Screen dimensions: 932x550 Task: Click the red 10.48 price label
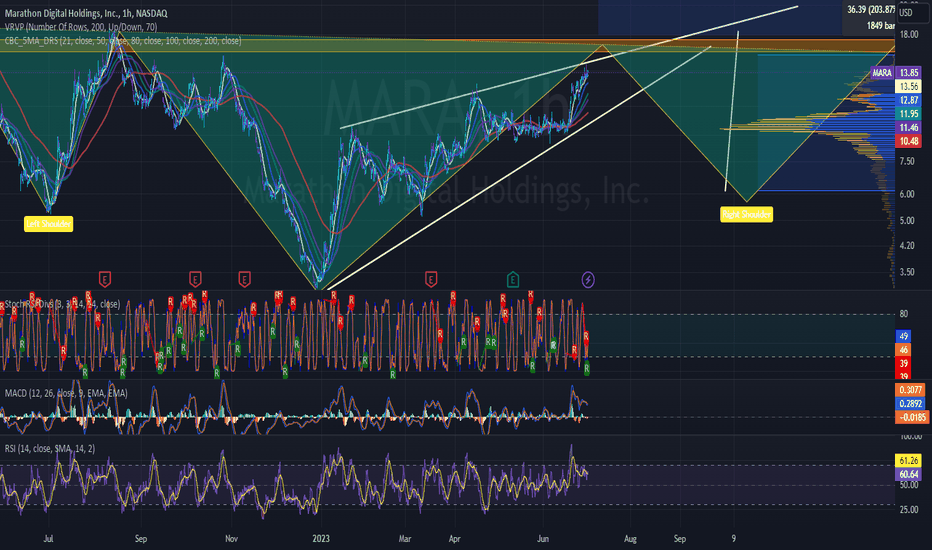pyautogui.click(x=909, y=141)
